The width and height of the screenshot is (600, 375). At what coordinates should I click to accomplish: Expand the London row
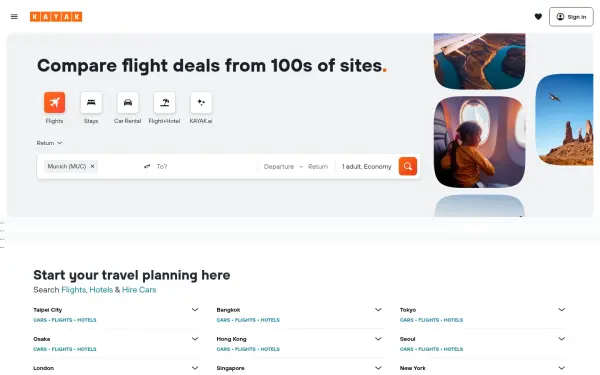[x=195, y=368]
